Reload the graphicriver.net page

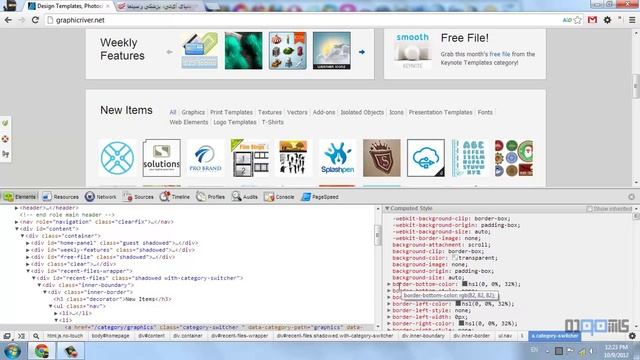point(35,20)
